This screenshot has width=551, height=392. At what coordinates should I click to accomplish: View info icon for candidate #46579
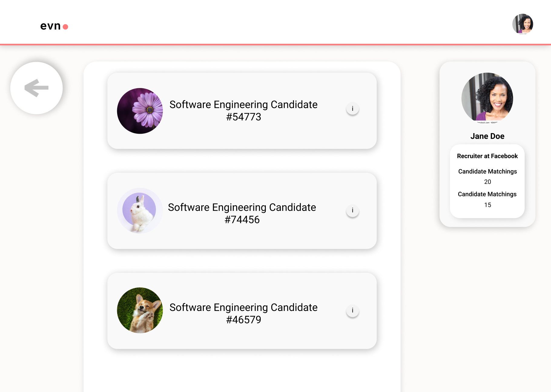352,311
